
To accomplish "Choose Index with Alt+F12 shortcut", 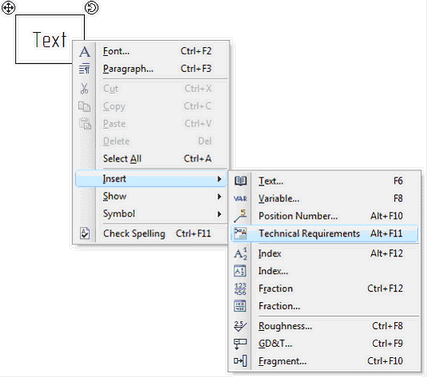I will (324, 254).
